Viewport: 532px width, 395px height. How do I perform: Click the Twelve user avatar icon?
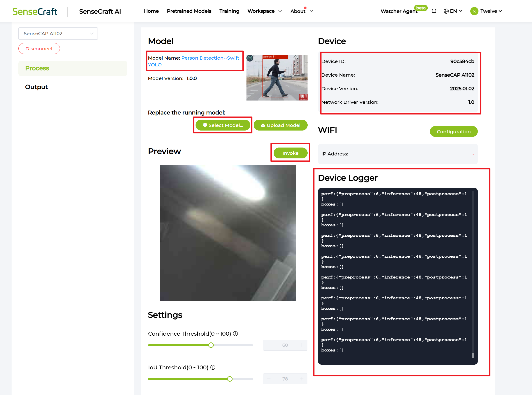[474, 11]
